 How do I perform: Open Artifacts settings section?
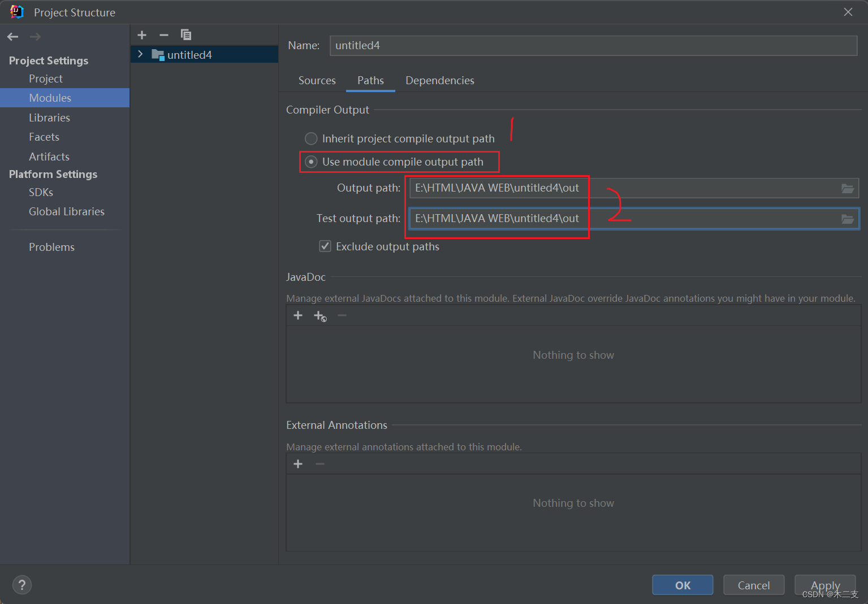(x=49, y=157)
